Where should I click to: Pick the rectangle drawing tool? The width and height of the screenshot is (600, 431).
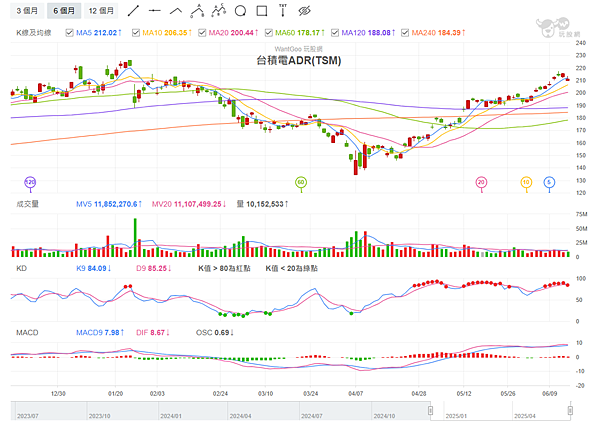(262, 11)
